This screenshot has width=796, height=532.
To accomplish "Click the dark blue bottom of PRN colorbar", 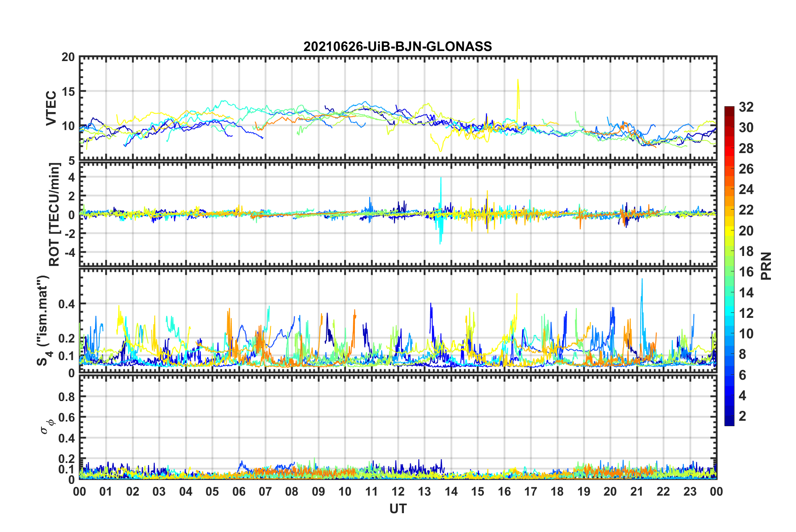I will point(729,421).
